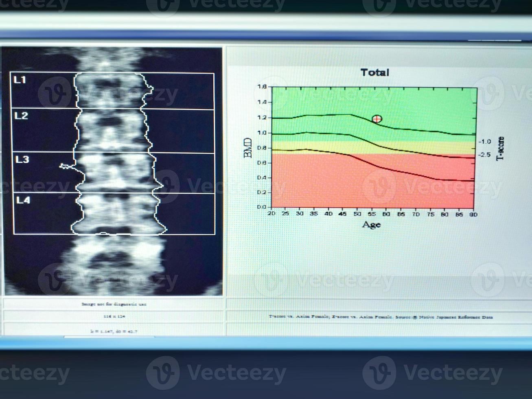Click the L2 vertebra region label
This screenshot has height=399, width=532.
(21, 116)
